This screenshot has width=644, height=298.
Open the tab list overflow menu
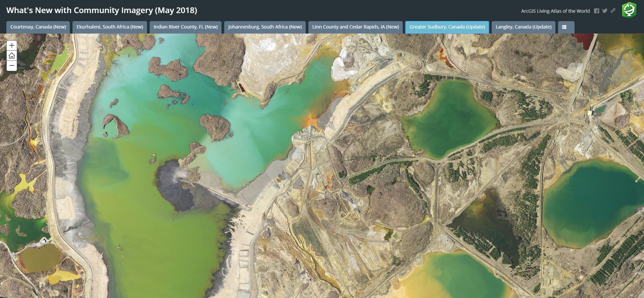pyautogui.click(x=566, y=27)
